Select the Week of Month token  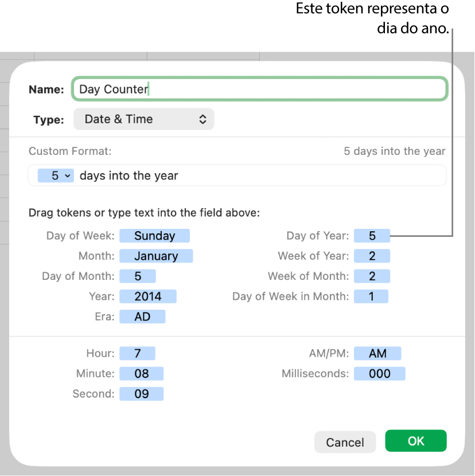pyautogui.click(x=372, y=276)
